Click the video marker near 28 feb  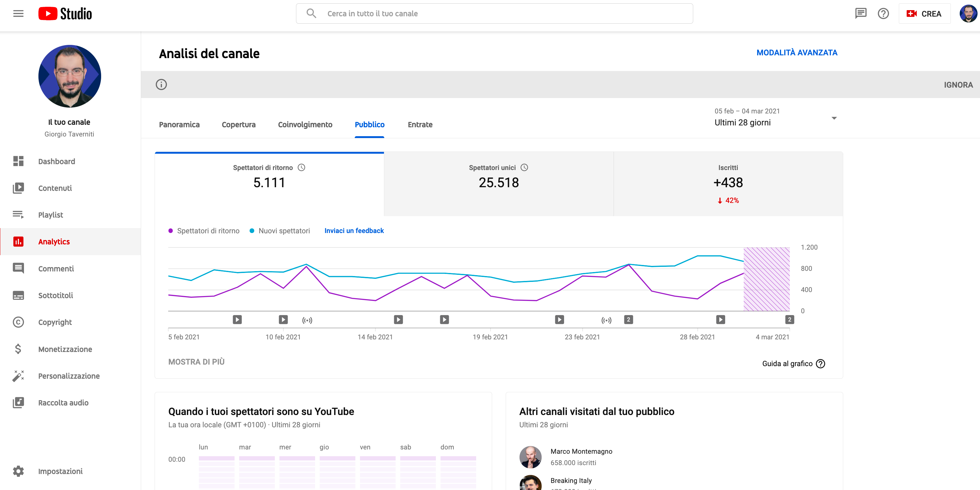tap(721, 320)
